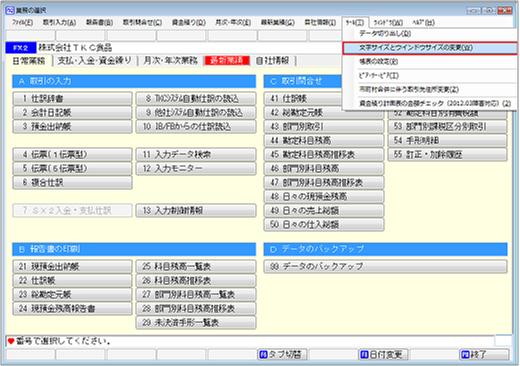Click the number input box beside the message bar
The width and height of the screenshot is (520, 366).
coord(503,341)
